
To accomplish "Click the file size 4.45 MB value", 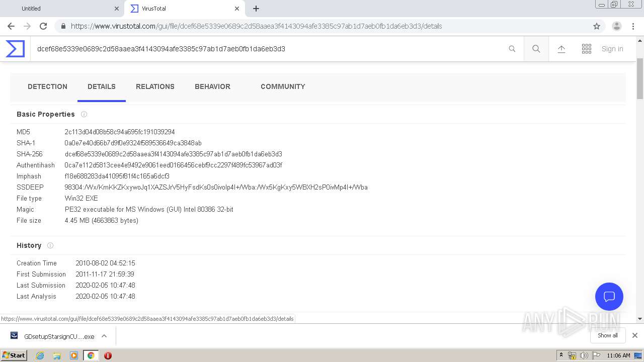I will 101,220.
